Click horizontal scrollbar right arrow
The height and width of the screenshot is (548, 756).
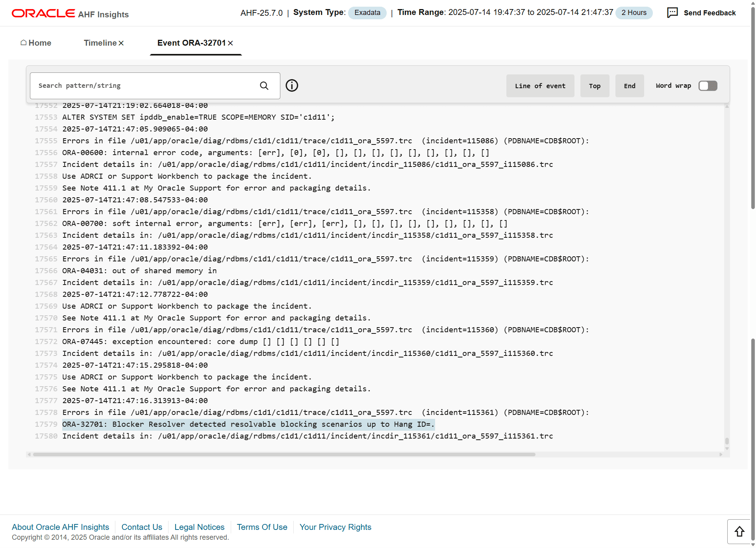pos(721,454)
